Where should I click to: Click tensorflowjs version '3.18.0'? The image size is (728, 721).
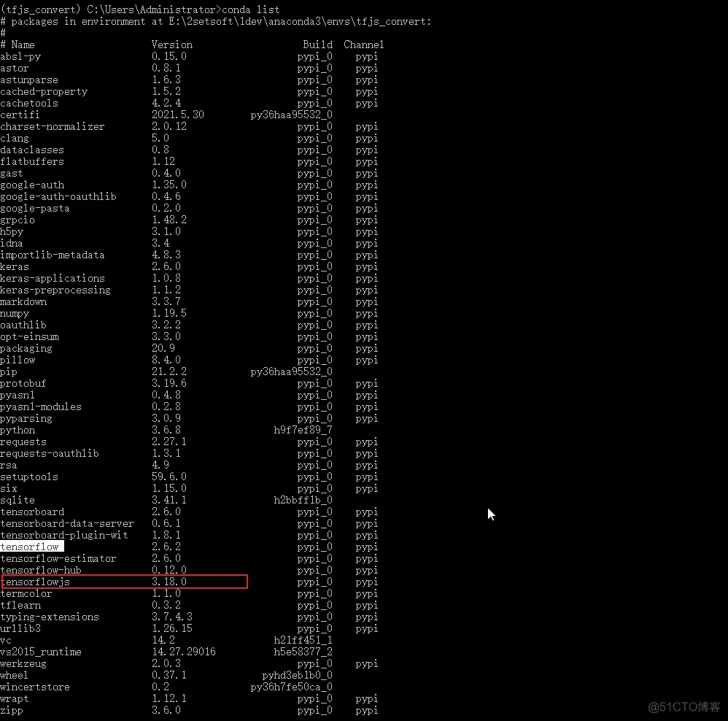169,582
